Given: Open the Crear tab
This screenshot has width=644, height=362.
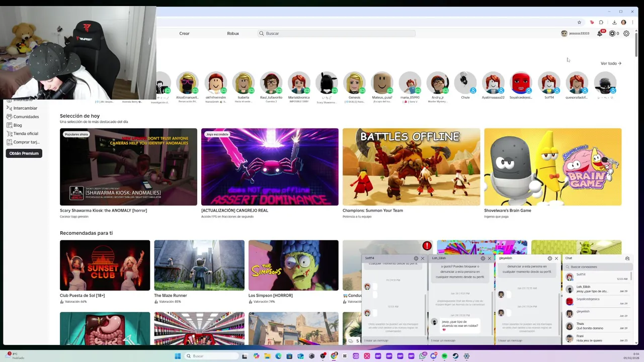Looking at the screenshot, I should pos(185,33).
